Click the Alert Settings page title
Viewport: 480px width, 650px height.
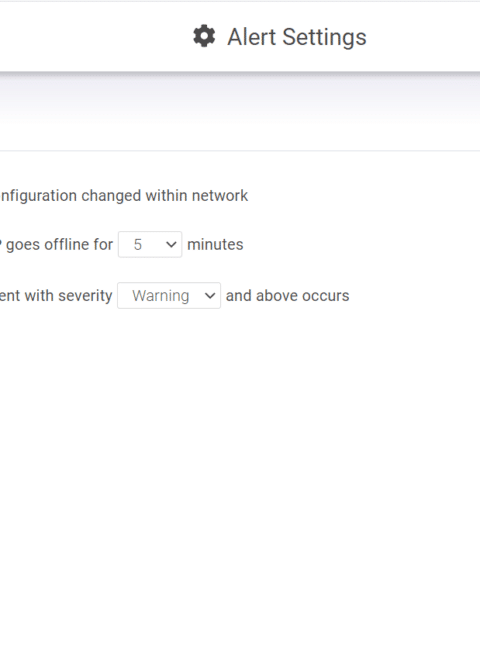click(297, 37)
